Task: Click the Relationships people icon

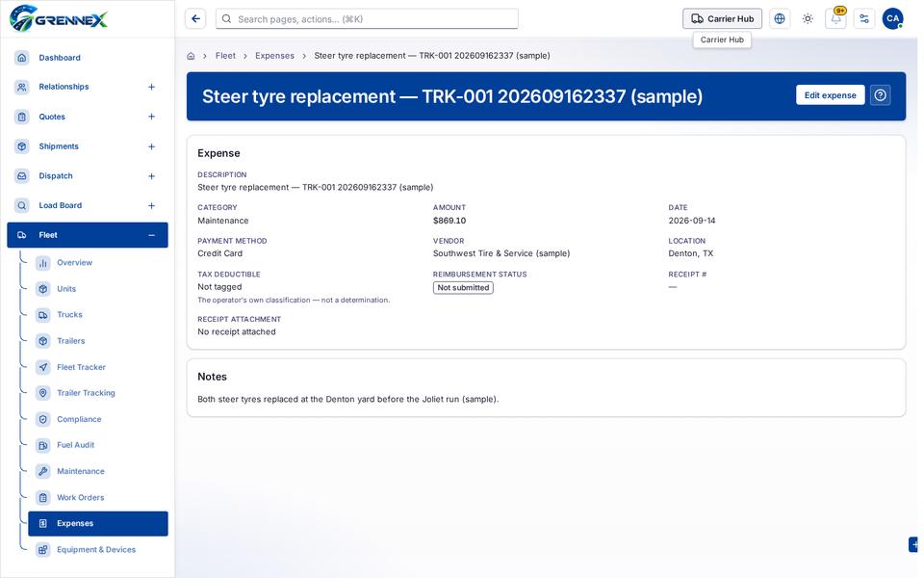Action: point(22,87)
